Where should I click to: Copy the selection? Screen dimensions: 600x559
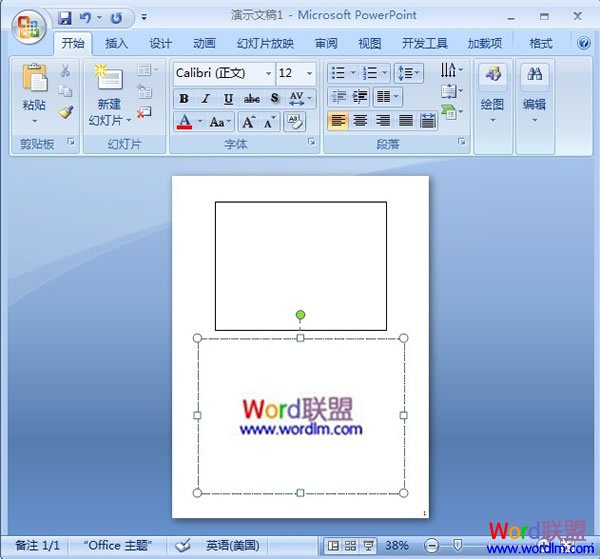coord(65,91)
